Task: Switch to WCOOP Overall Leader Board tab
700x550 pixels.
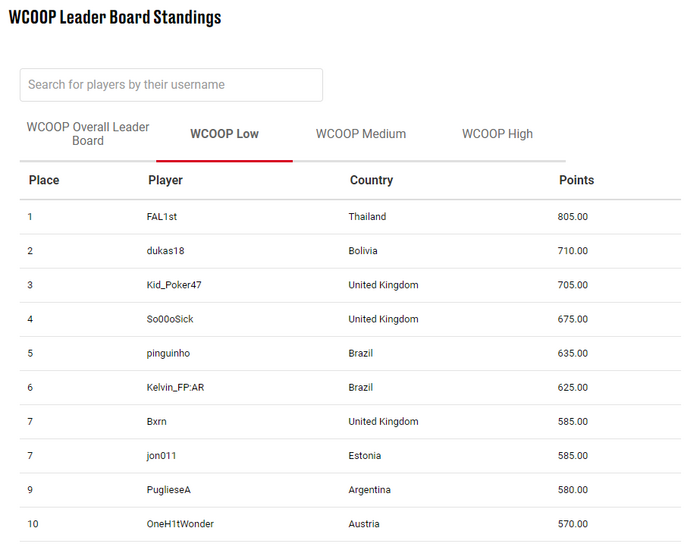Action: [x=88, y=133]
